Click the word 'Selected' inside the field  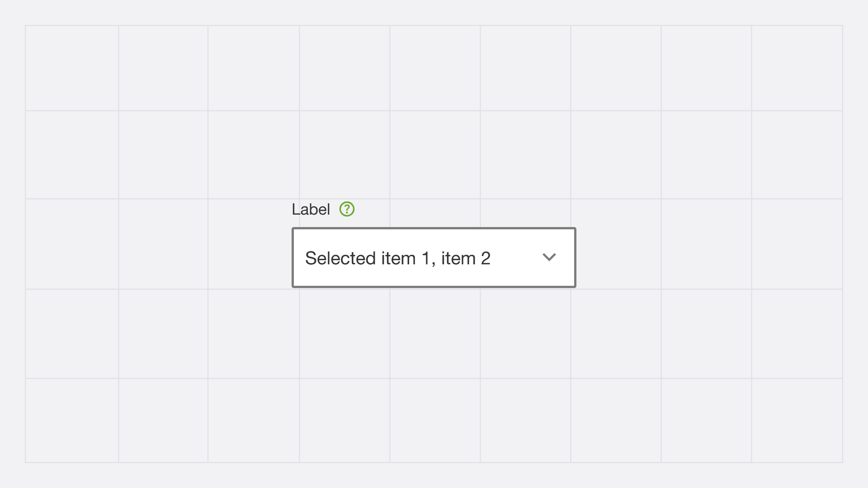[x=341, y=258]
